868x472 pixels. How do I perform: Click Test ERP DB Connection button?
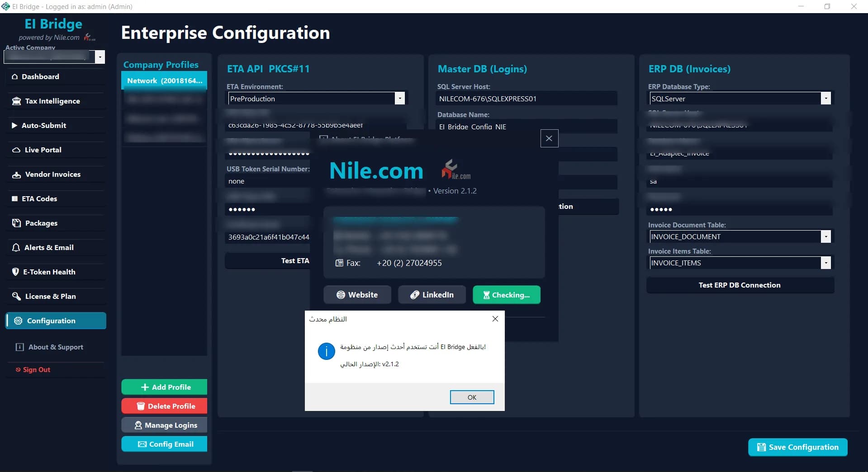(740, 285)
